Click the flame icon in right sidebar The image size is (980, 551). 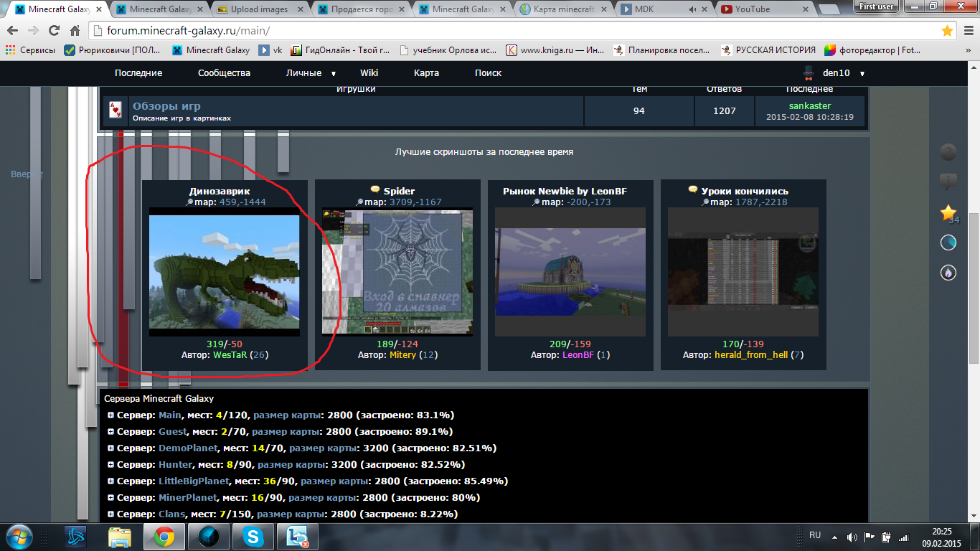click(948, 273)
